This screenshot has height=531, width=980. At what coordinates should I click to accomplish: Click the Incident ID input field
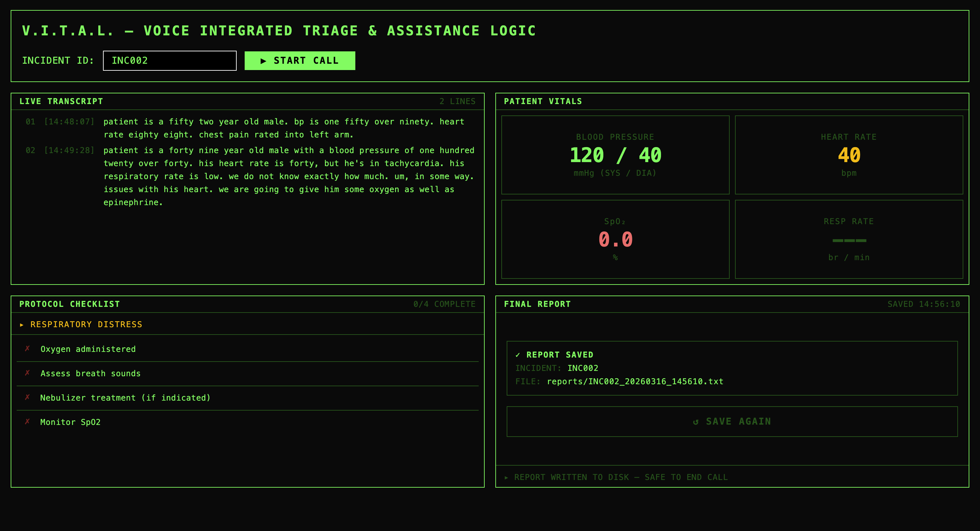click(x=170, y=60)
